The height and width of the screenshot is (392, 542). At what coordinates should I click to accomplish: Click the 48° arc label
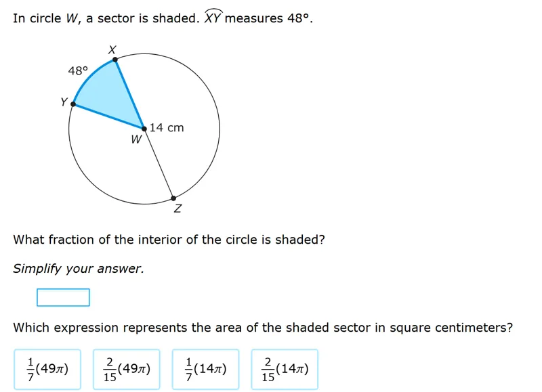[x=78, y=71]
